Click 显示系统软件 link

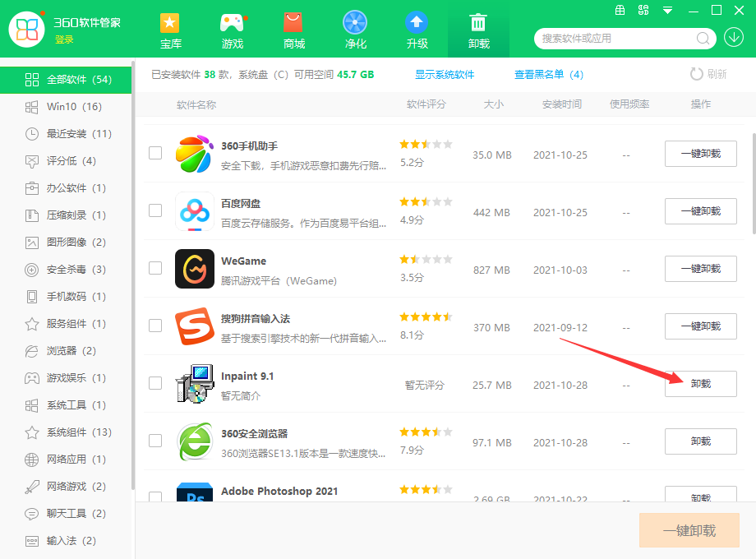[x=445, y=74]
